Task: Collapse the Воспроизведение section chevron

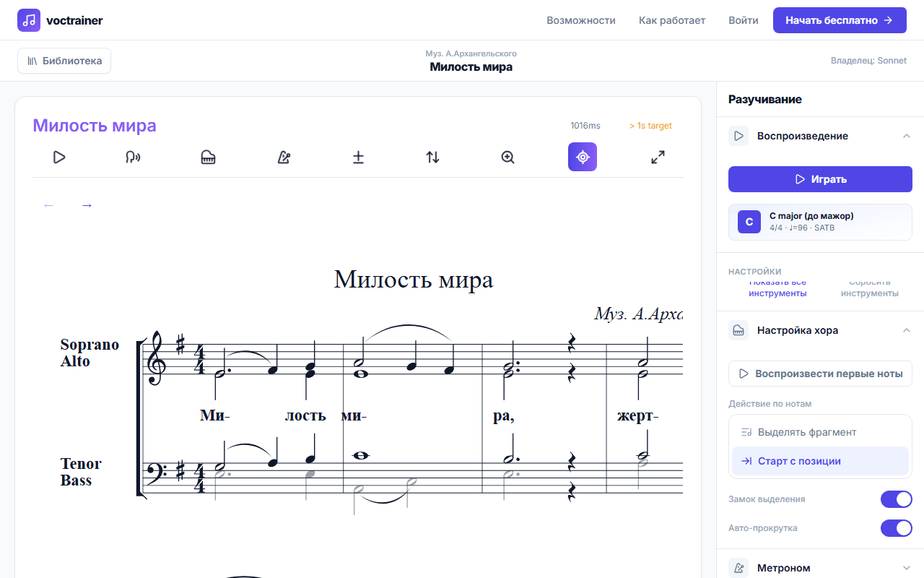Action: (x=907, y=136)
